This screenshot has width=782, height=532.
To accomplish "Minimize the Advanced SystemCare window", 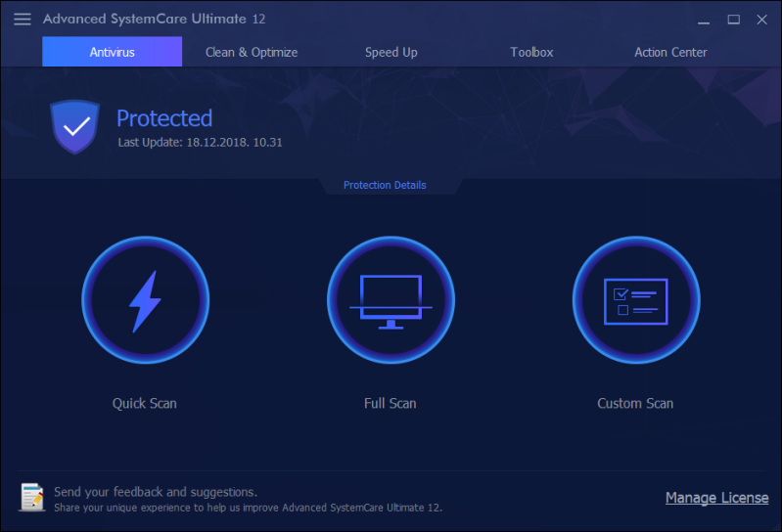I will pos(704,20).
